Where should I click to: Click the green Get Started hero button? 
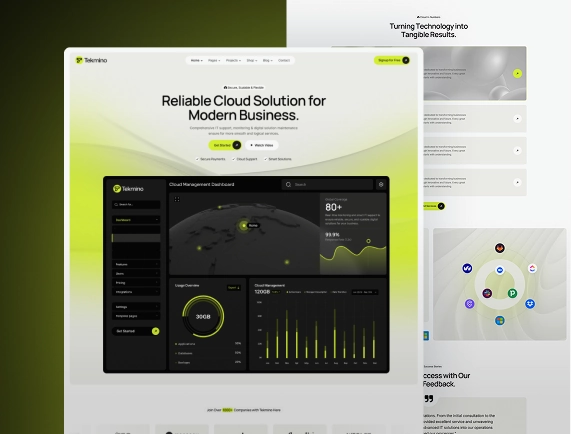tap(225, 145)
